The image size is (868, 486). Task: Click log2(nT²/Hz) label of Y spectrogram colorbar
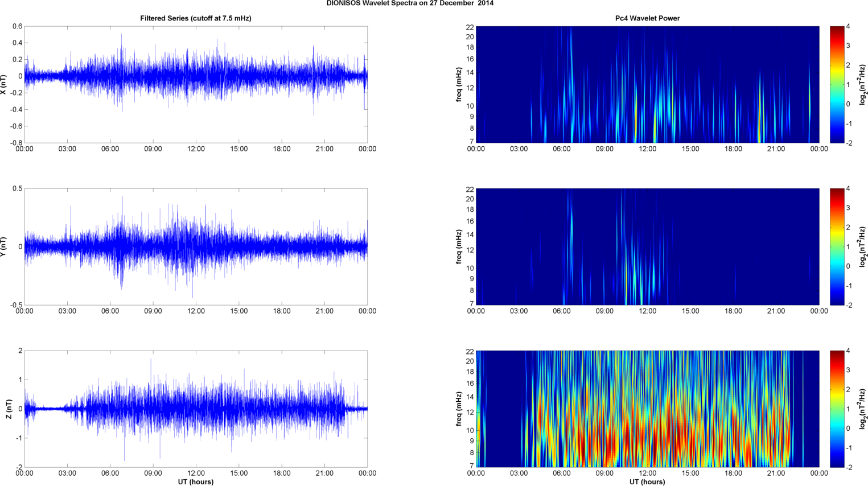click(863, 246)
